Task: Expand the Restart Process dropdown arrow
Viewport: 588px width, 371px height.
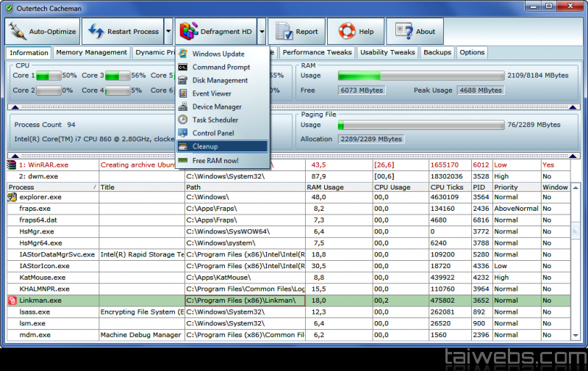Action: pos(168,32)
